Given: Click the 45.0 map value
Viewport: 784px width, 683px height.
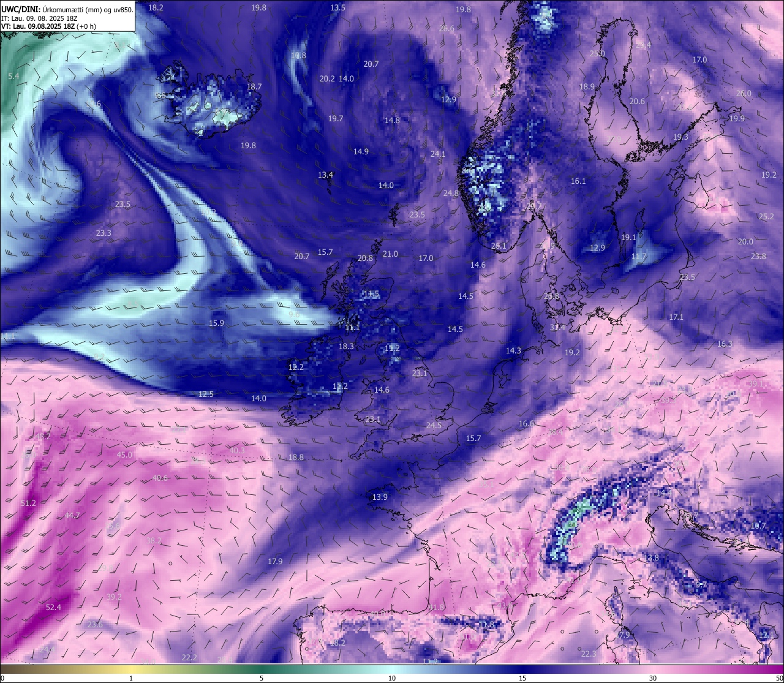Looking at the screenshot, I should (x=124, y=455).
